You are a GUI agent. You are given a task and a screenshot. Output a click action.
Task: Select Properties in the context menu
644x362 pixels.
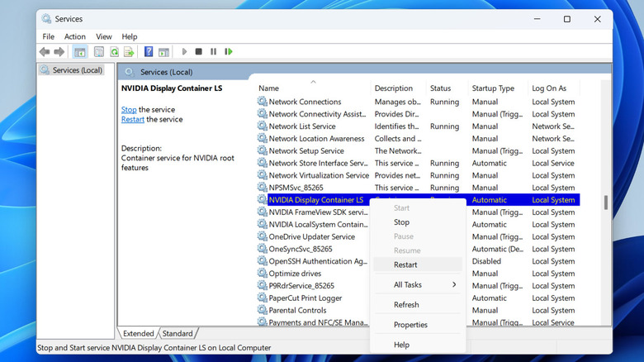[410, 325]
